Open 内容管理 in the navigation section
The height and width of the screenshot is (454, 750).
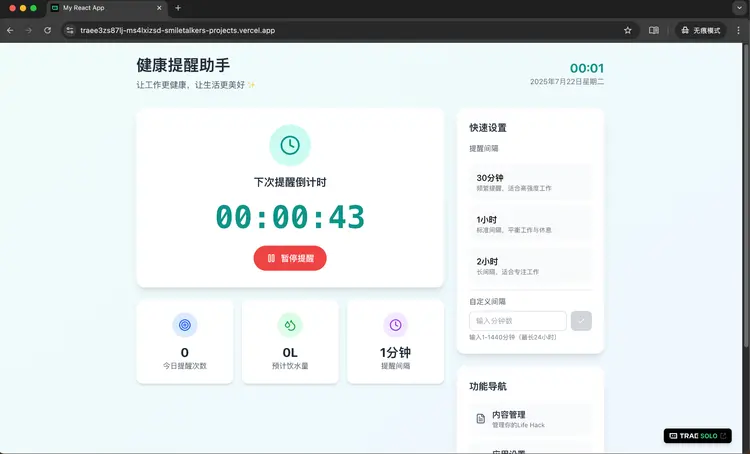(530, 418)
